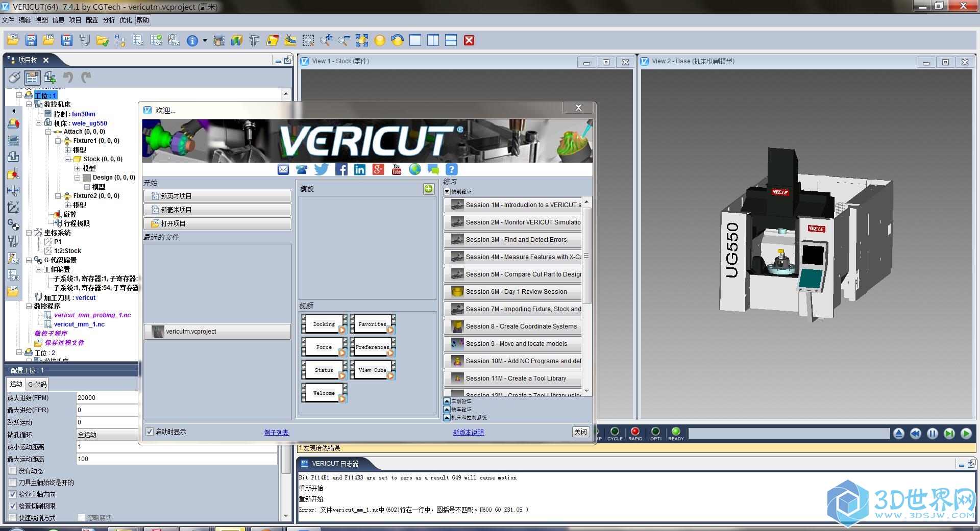Viewport: 980px width, 531px height.
Task: Click the LinkedIn icon in welcome dialog
Action: point(360,169)
